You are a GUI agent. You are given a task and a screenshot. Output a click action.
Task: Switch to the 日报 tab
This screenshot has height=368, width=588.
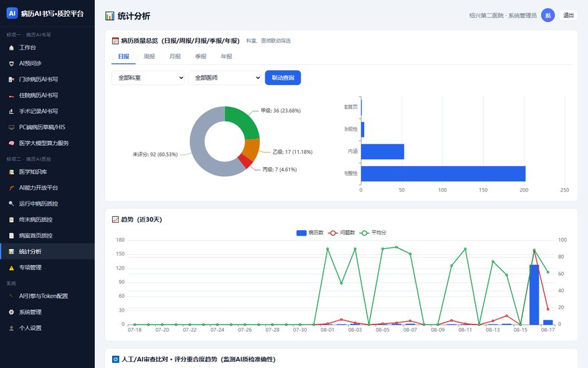point(124,57)
